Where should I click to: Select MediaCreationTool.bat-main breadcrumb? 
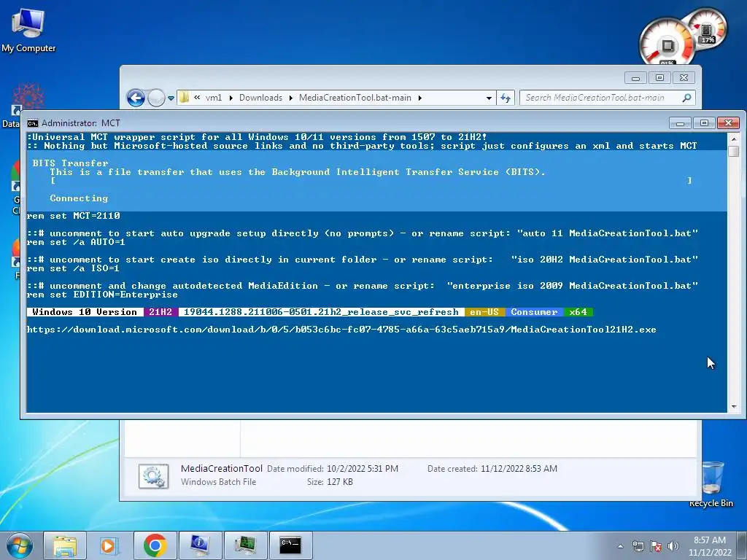(355, 98)
